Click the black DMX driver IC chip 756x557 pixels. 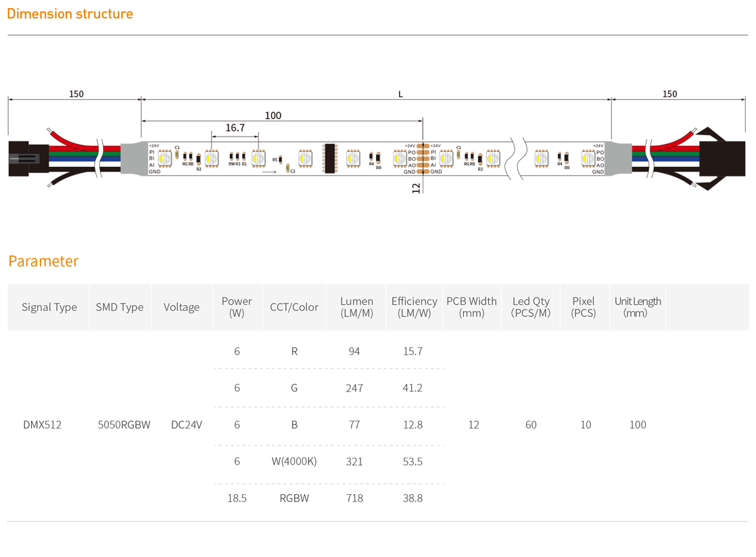click(329, 159)
